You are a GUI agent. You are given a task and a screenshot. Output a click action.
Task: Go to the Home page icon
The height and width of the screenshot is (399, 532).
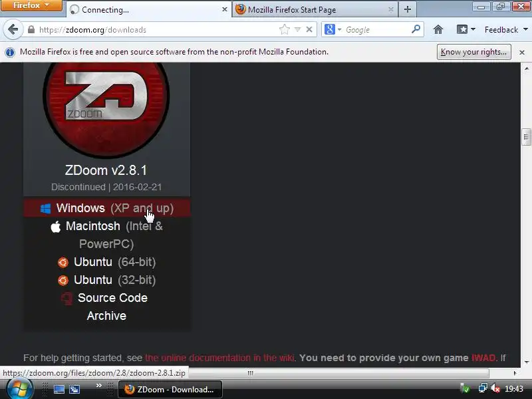point(438,29)
